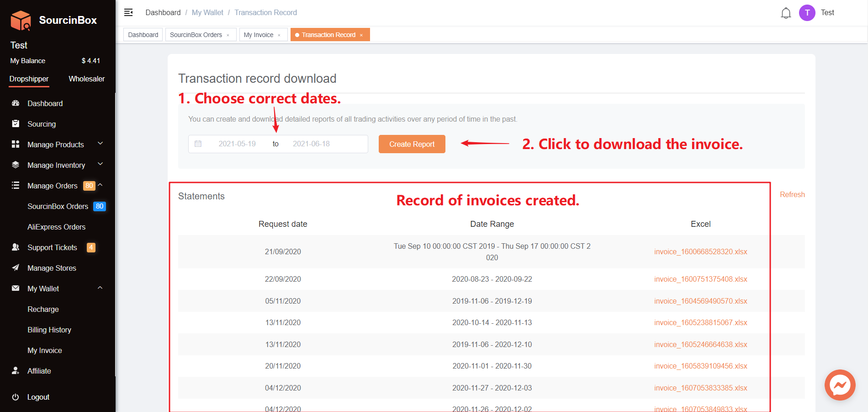Open the Test user name menu
The image size is (868, 412).
point(827,12)
